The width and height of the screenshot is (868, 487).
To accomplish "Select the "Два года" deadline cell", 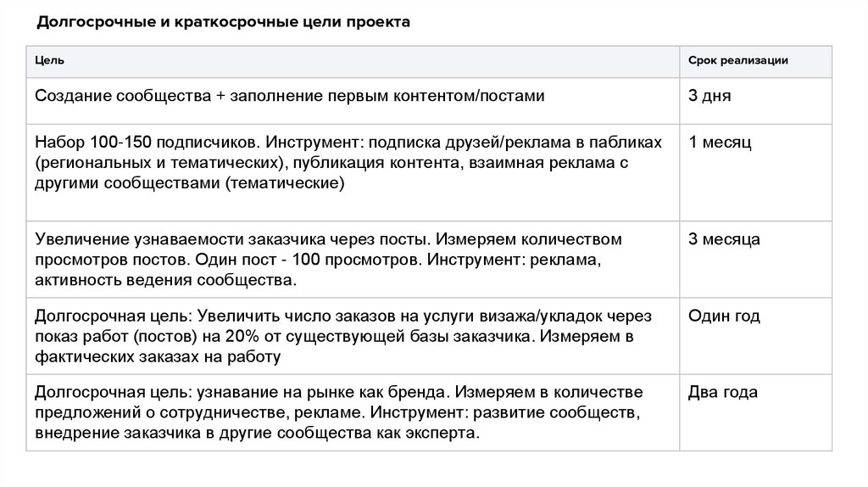I will pyautogui.click(x=723, y=393).
